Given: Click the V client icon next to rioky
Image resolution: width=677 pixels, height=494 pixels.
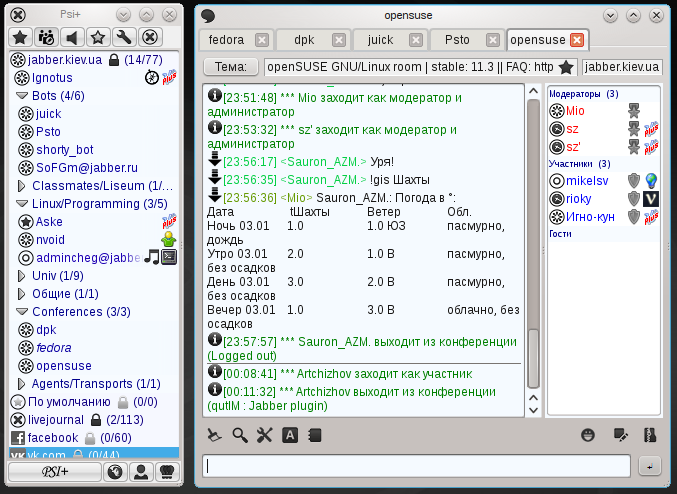Looking at the screenshot, I should (x=651, y=199).
